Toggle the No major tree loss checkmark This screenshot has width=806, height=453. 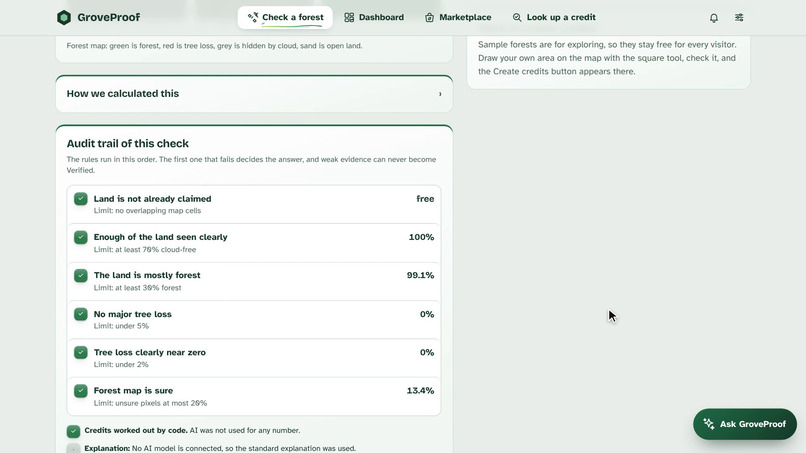click(81, 314)
